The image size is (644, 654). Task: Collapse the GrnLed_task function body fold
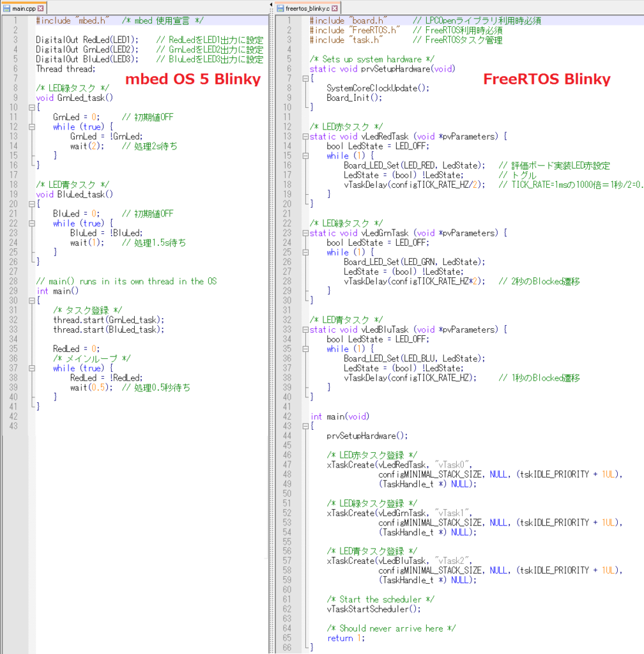[31, 107]
